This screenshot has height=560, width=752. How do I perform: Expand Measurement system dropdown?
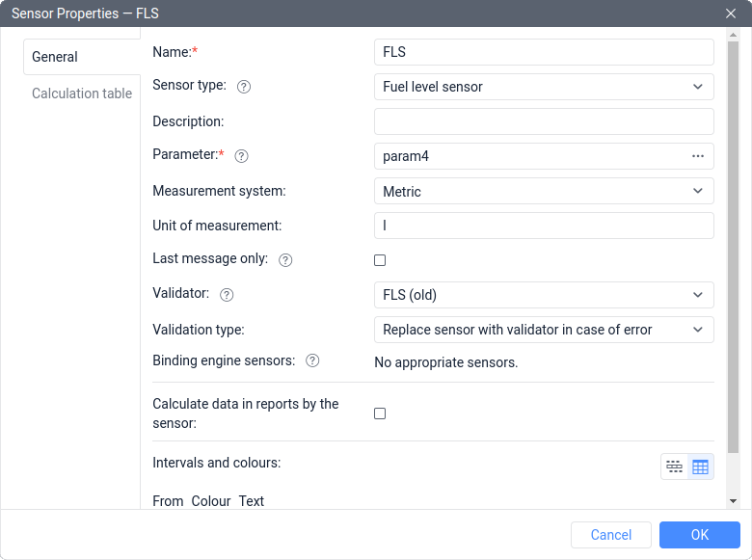point(544,191)
